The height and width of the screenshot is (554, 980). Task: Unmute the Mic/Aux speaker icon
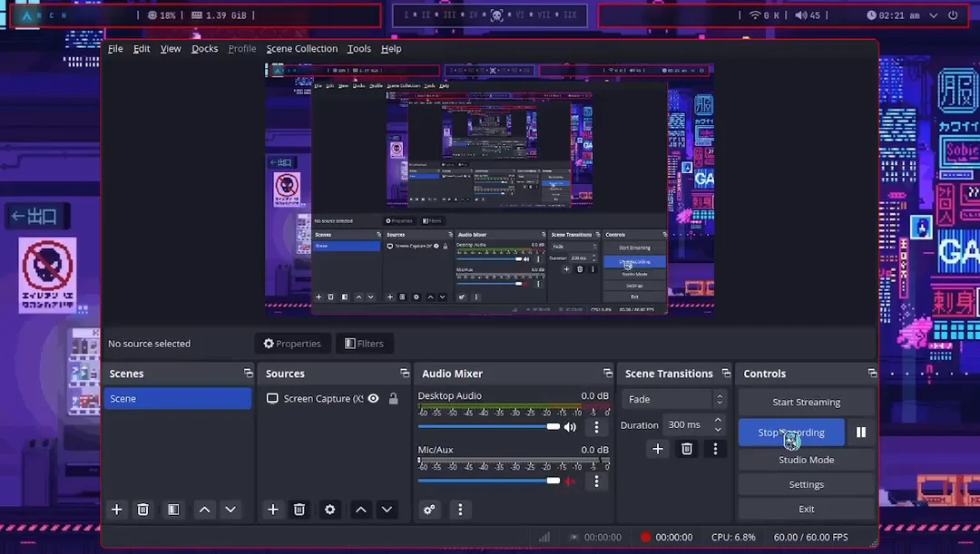[570, 481]
